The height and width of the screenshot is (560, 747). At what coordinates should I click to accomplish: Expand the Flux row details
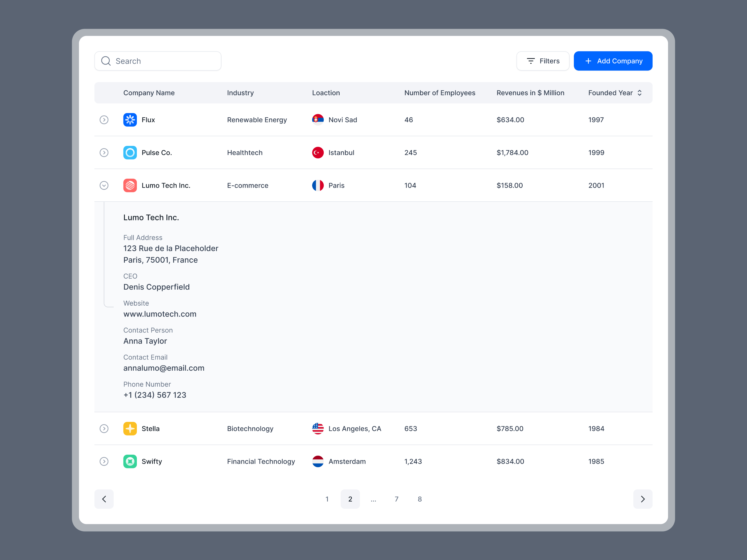tap(104, 119)
